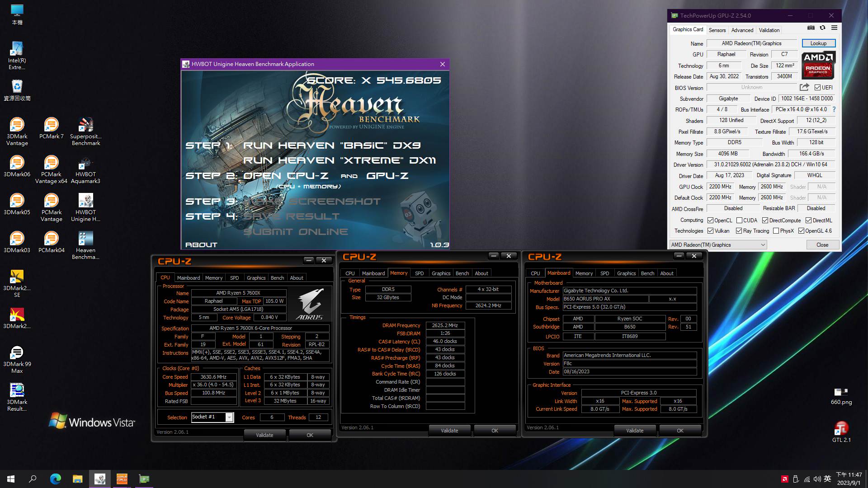
Task: Open the SPD tab in the Memory CPU-Z window
Action: pos(419,273)
